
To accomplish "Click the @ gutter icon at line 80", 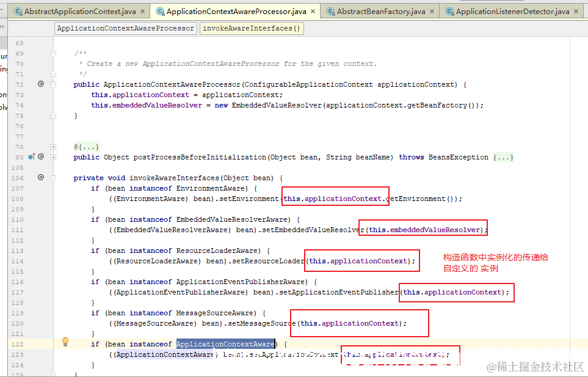I will (41, 156).
